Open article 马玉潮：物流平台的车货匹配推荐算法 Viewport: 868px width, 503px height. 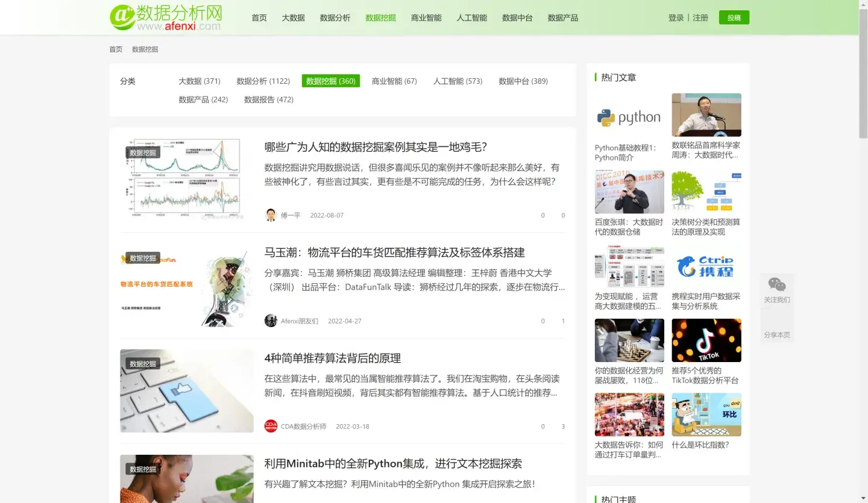click(395, 252)
